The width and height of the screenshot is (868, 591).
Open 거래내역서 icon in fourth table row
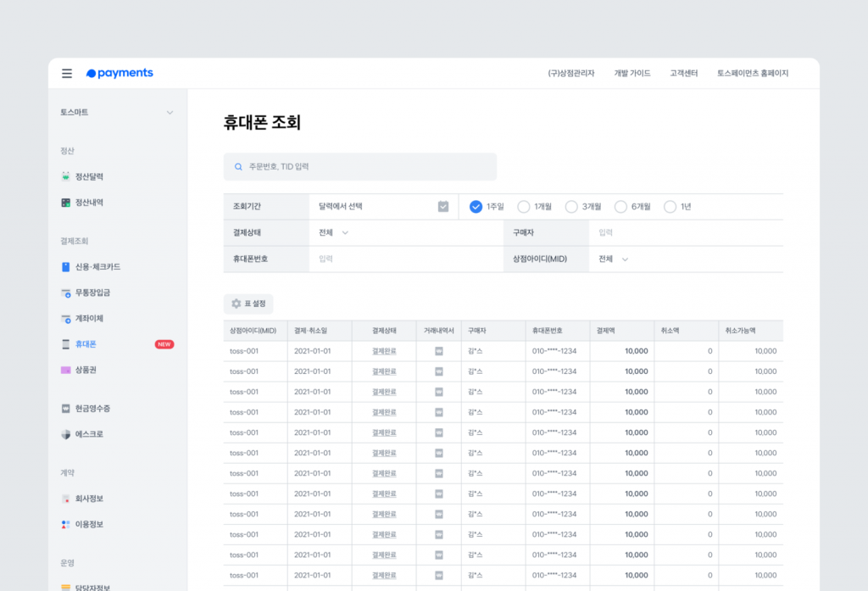(x=439, y=412)
